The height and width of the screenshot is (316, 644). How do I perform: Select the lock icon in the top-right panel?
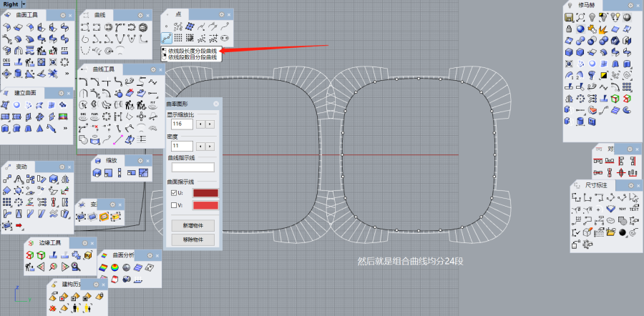pyautogui.click(x=570, y=29)
